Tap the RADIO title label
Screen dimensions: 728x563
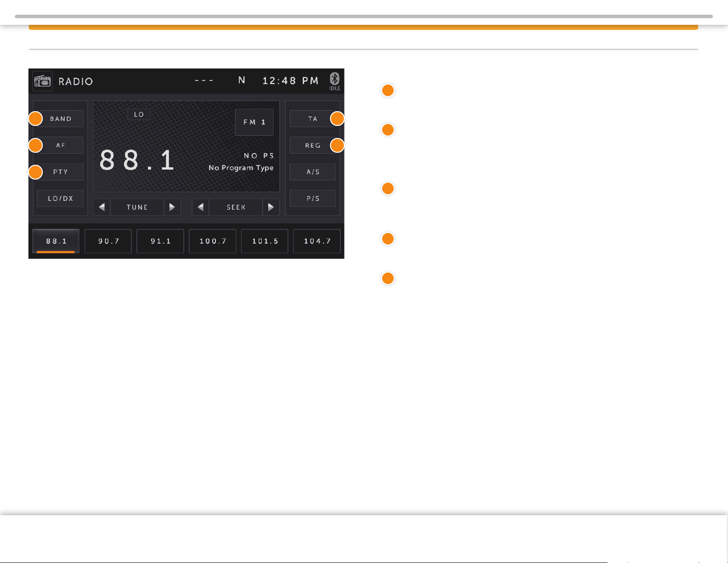point(76,81)
